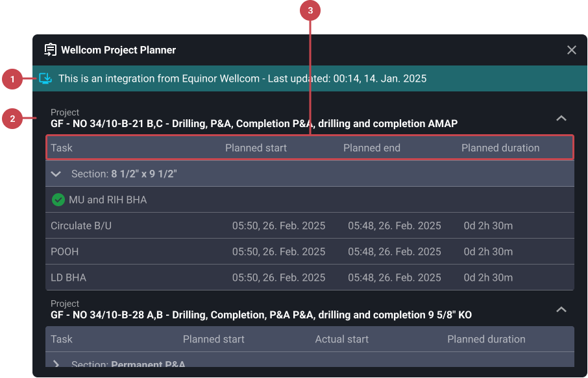This screenshot has width=588, height=378.
Task: Collapse project GF - NO 34/10-B-21 B,C
Action: pos(561,119)
